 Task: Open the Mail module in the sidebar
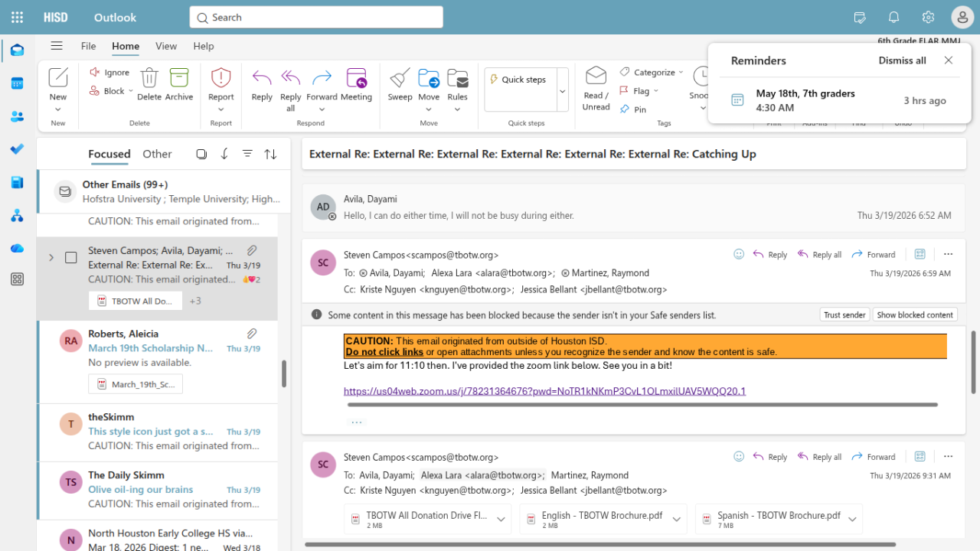pyautogui.click(x=17, y=51)
